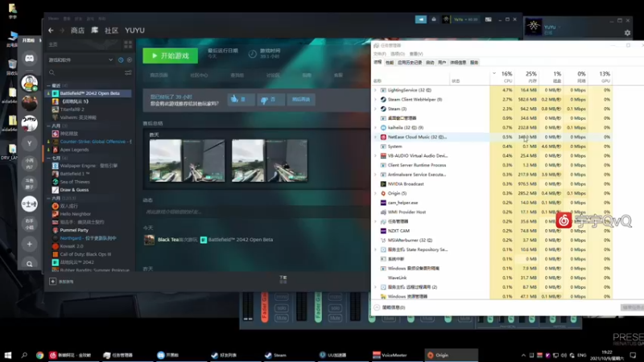Select Call of Duty: Black Ops III
The image size is (644, 362).
point(85,254)
